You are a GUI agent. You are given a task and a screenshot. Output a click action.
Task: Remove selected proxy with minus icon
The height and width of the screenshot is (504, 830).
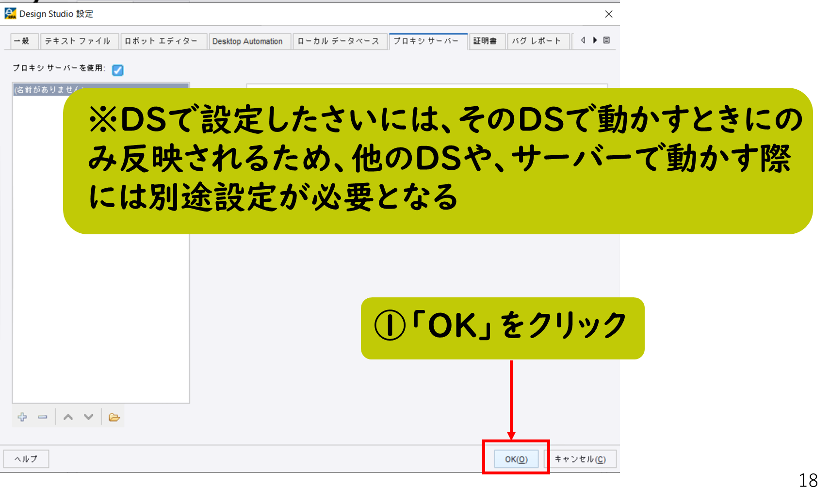(43, 417)
